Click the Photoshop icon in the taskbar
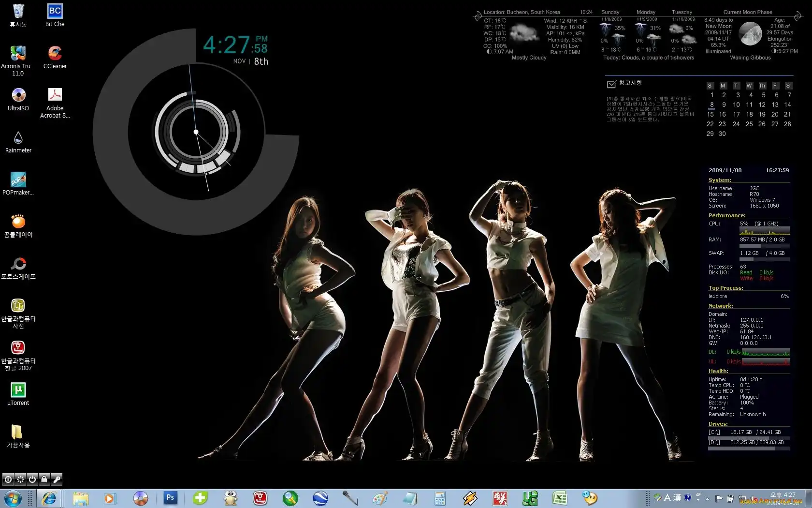Viewport: 812px width, 508px height. (x=170, y=498)
